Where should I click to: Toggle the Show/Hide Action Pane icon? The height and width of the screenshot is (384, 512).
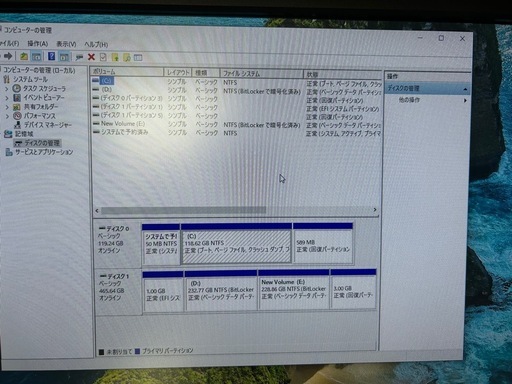click(64, 57)
